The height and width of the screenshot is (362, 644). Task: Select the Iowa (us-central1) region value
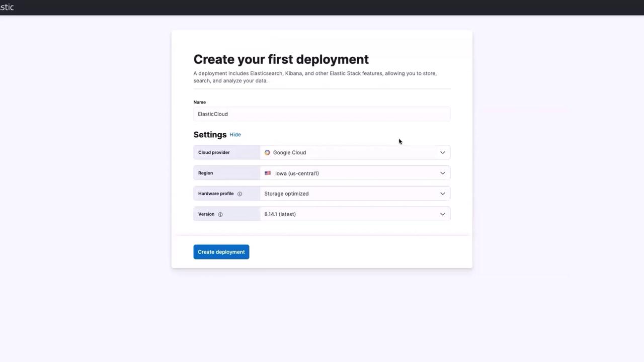pos(297,173)
